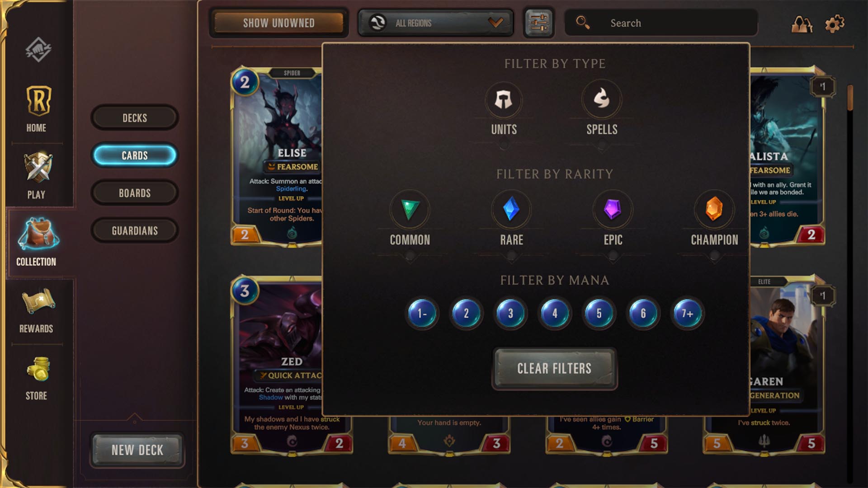Switch to the Guardians tab
The height and width of the screenshot is (488, 868).
(135, 230)
